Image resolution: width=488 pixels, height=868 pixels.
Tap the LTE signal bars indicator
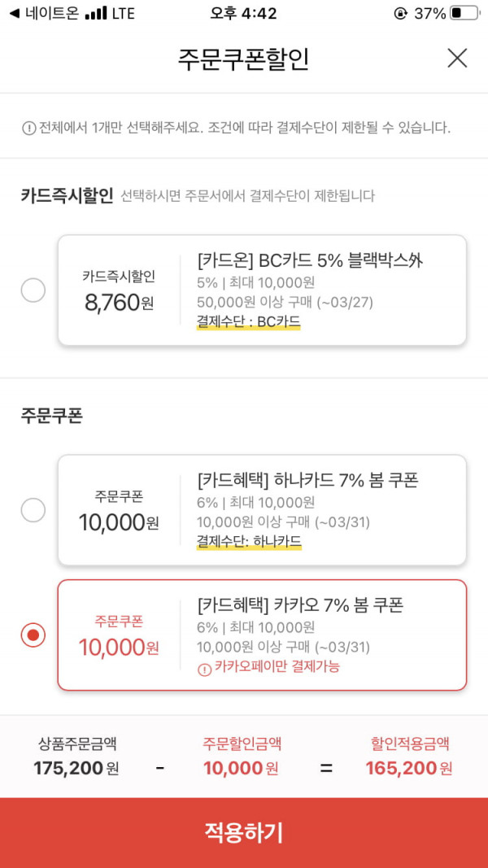coord(97,13)
